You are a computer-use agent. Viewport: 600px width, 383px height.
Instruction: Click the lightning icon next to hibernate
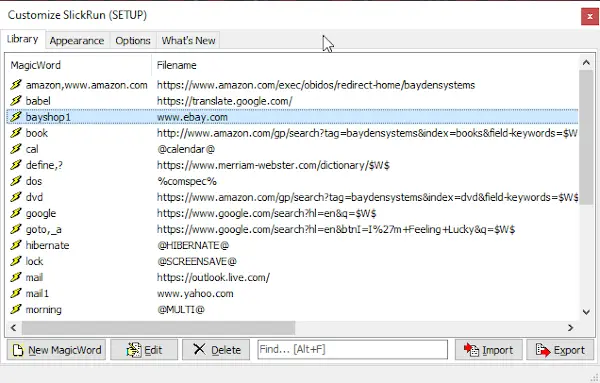pyautogui.click(x=16, y=245)
